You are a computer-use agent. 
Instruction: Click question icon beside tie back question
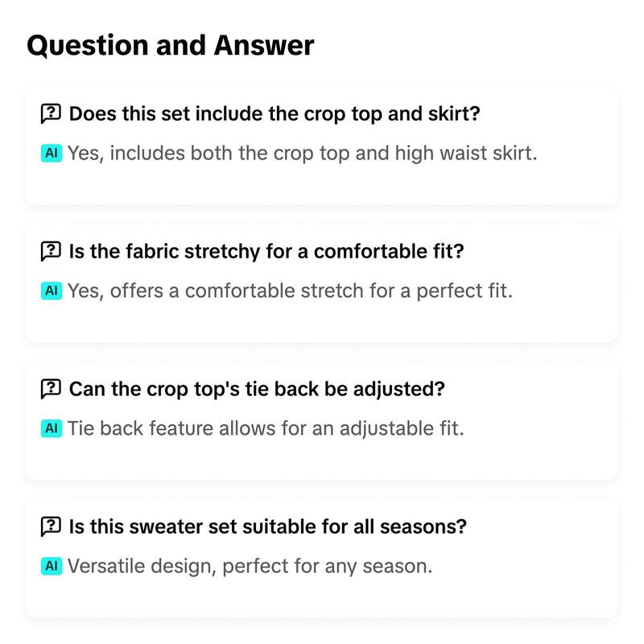51,389
